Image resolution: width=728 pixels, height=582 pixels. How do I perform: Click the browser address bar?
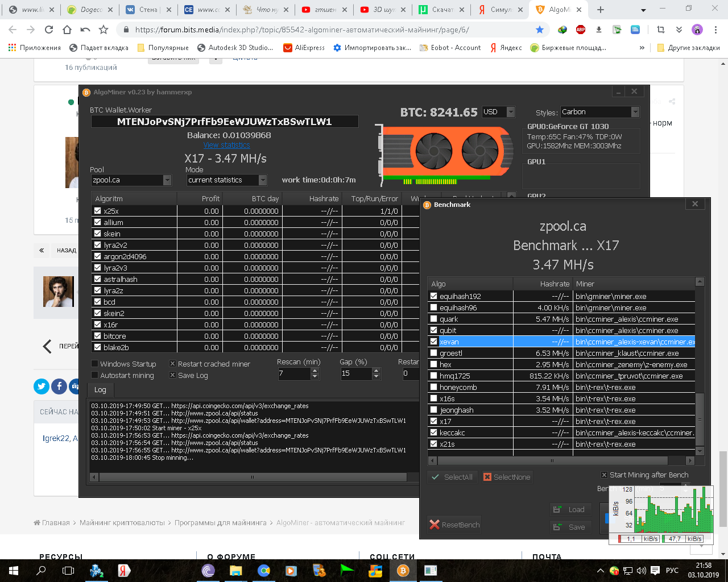pyautogui.click(x=330, y=30)
